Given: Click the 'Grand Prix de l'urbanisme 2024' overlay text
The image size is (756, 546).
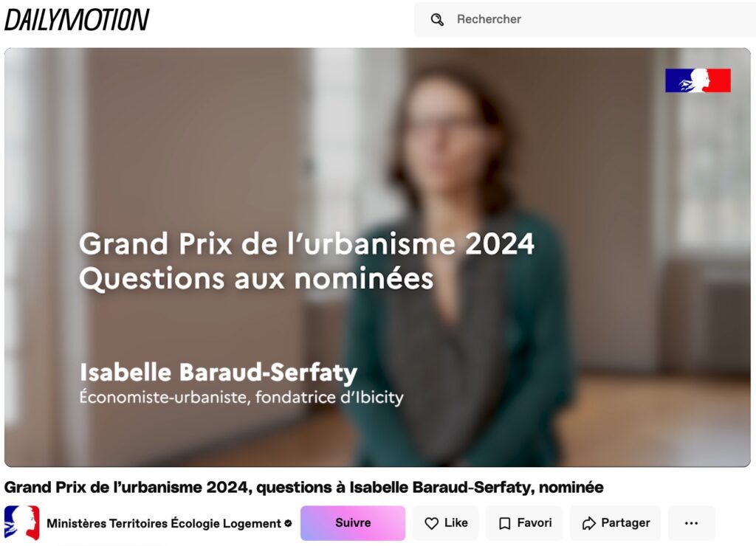Looking at the screenshot, I should (306, 244).
